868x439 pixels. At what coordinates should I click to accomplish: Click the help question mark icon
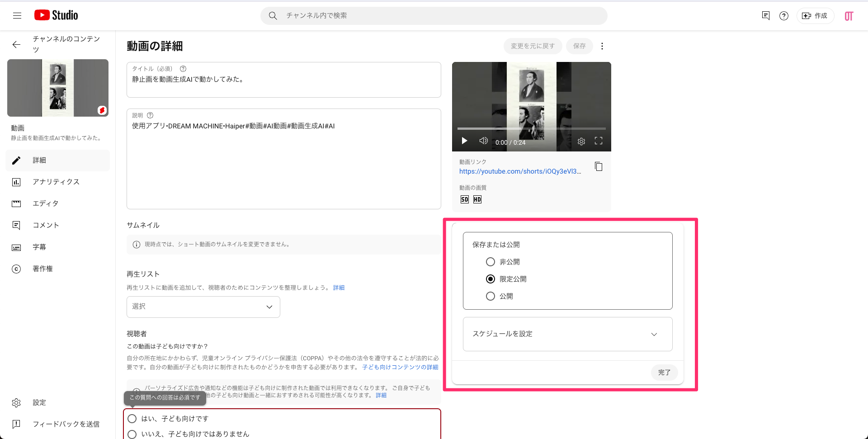point(784,16)
